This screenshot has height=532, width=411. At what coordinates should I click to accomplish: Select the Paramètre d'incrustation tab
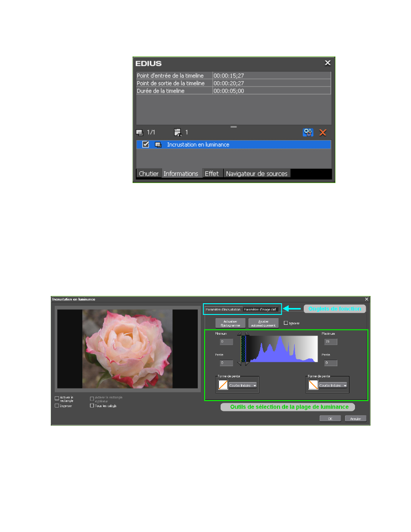coord(223,309)
